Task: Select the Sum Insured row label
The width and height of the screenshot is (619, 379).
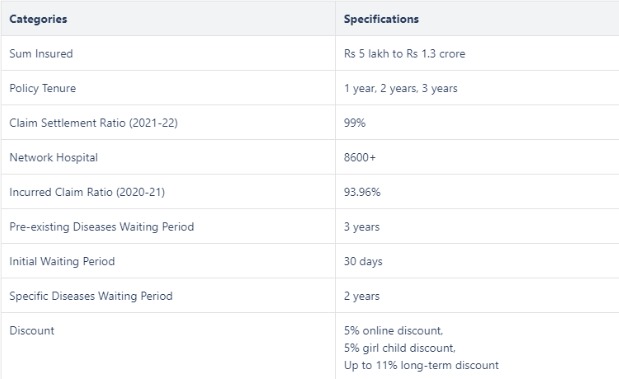Action: pyautogui.click(x=41, y=54)
